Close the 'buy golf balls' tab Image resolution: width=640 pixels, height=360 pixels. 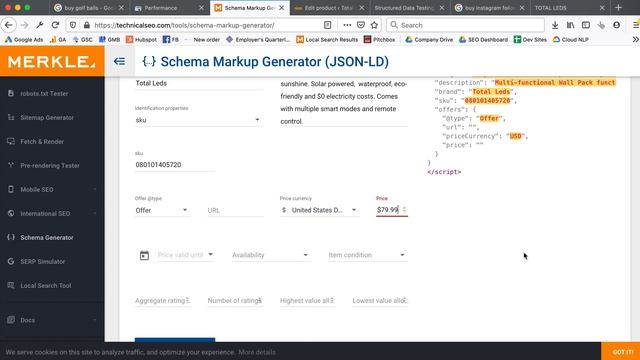121,8
